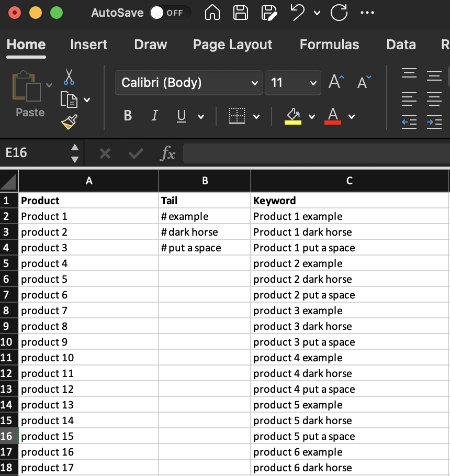Open the Calibri (Body) font dropdown
The width and height of the screenshot is (450, 476).
[188, 83]
